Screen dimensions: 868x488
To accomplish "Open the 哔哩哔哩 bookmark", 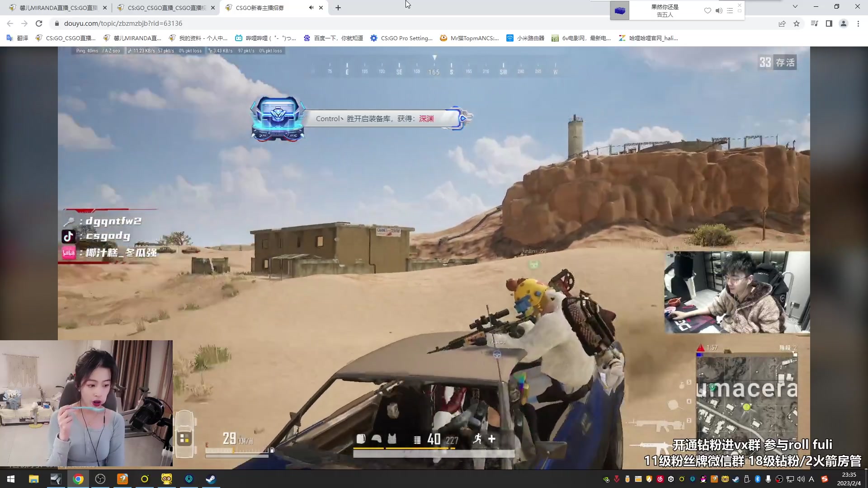I will coord(265,38).
